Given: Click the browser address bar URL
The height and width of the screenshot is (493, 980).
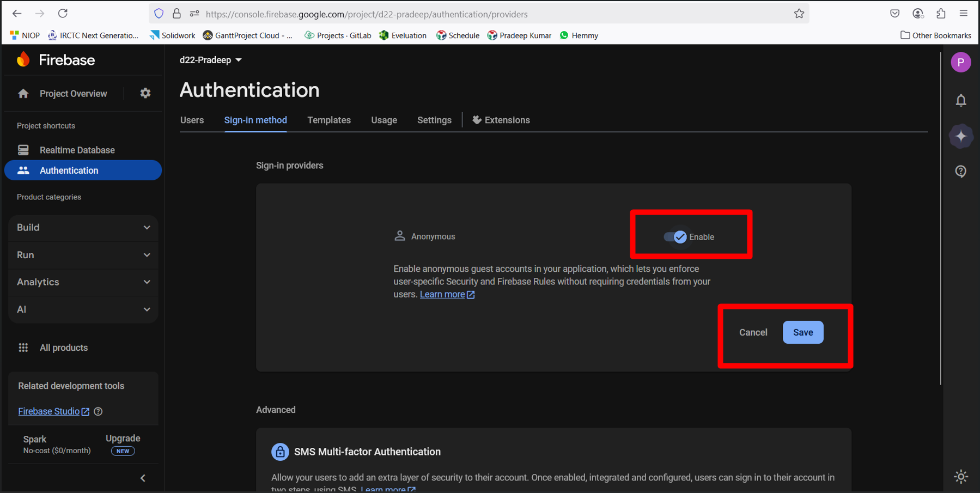Looking at the screenshot, I should [366, 14].
